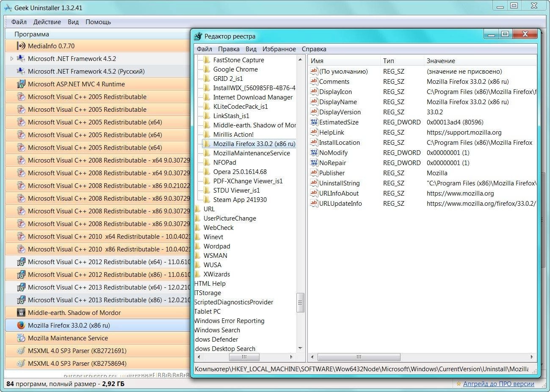Click the Имя column header in Registry Editor
The width and height of the screenshot is (550, 392).
343,61
